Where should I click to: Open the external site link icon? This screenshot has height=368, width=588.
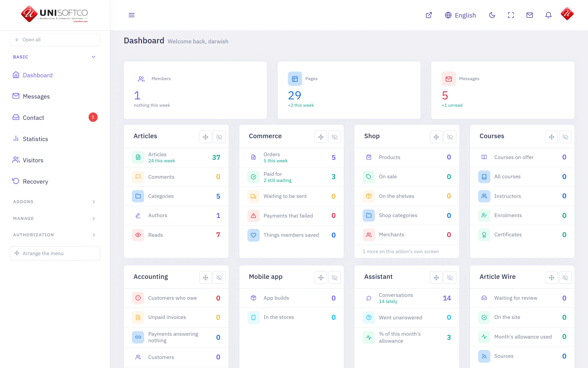pos(429,15)
